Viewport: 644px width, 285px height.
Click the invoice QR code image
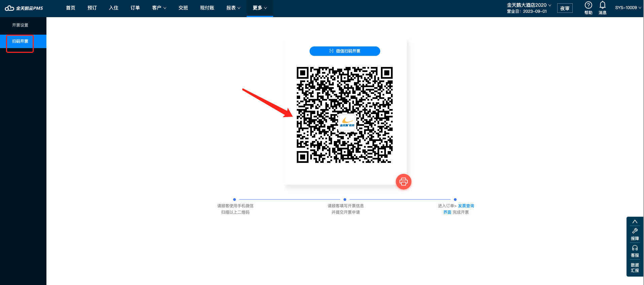pos(345,115)
